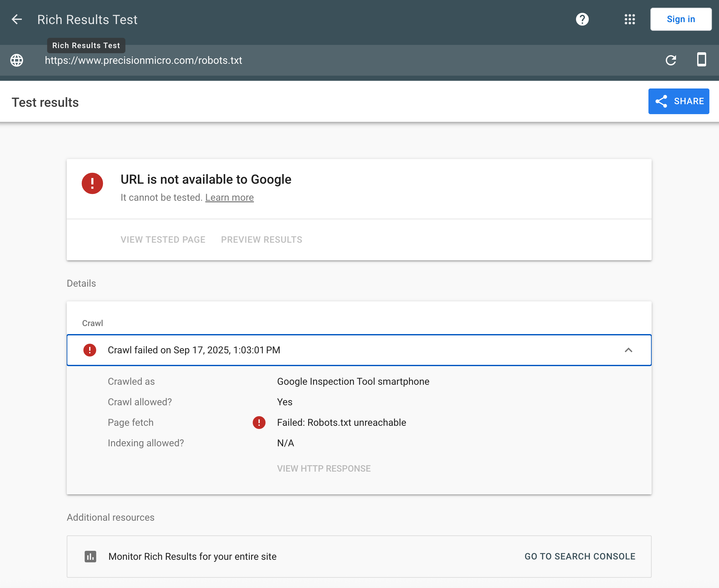Image resolution: width=719 pixels, height=588 pixels.
Task: Click the refresh test icon
Action: pyautogui.click(x=671, y=60)
